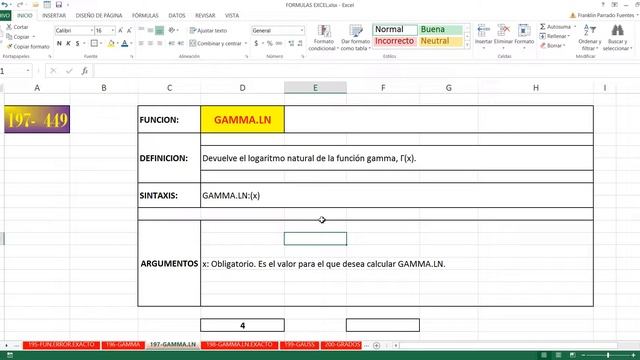Adjust the zoom slider in status bar
The height and width of the screenshot is (360, 640).
[x=608, y=356]
